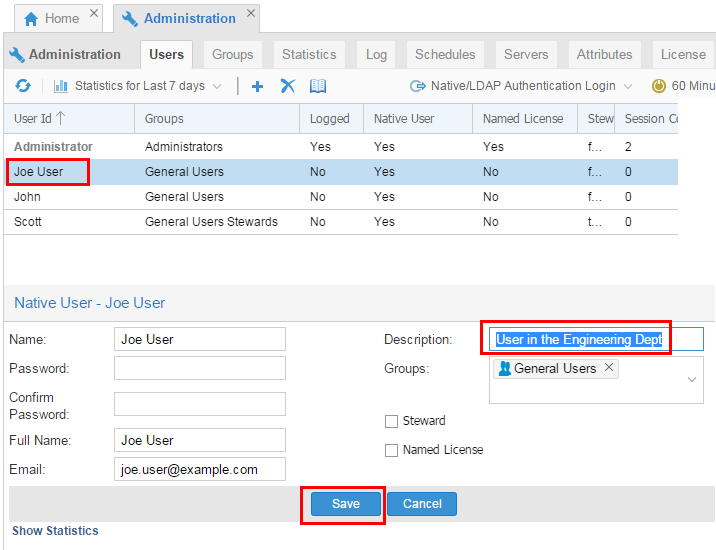Check the Named License checkbox
The width and height of the screenshot is (716, 550).
(391, 450)
